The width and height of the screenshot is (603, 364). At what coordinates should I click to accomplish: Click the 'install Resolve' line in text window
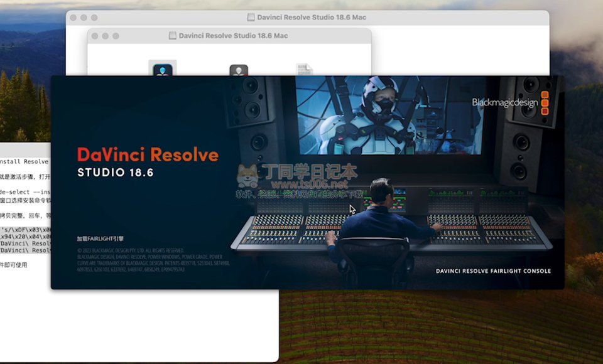[x=25, y=161]
